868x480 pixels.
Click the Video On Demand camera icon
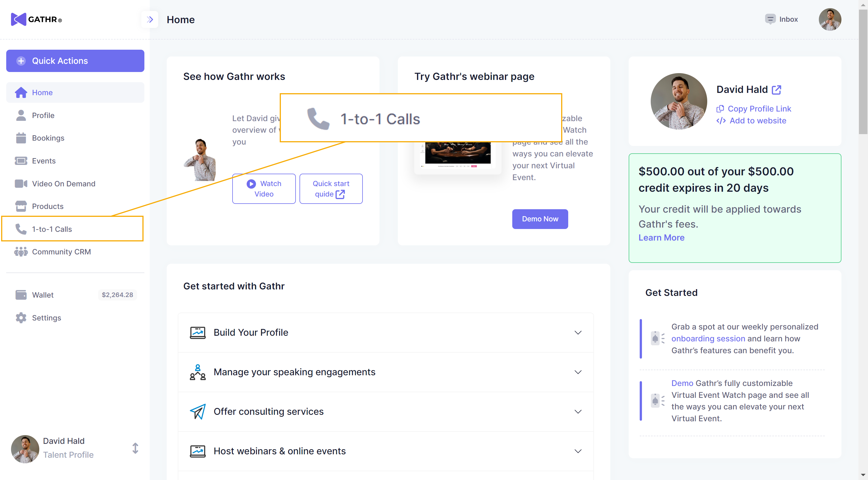(x=21, y=184)
